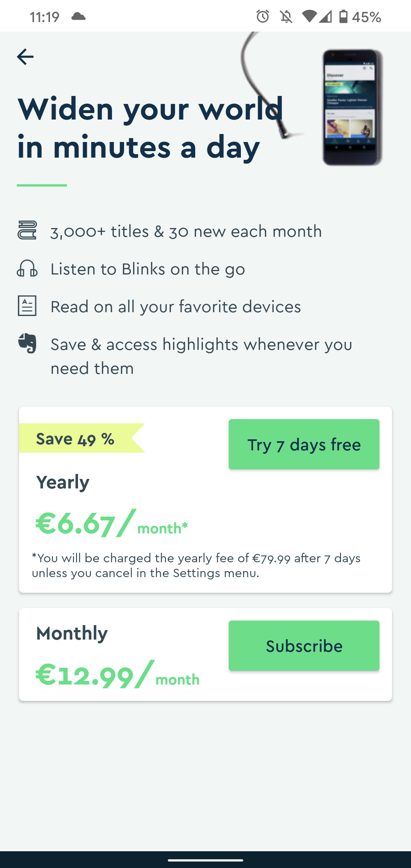Tap the navigation gesture bar
The width and height of the screenshot is (411, 868).
pyautogui.click(x=205, y=859)
